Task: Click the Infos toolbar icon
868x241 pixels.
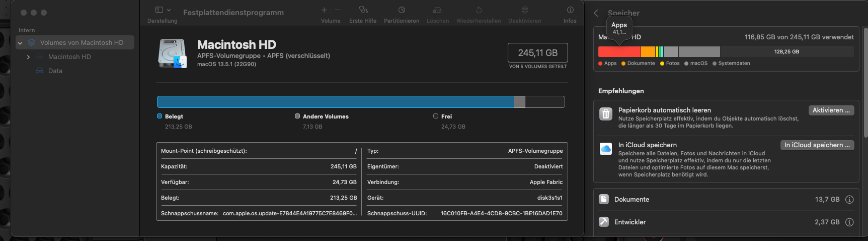Action: (x=570, y=10)
